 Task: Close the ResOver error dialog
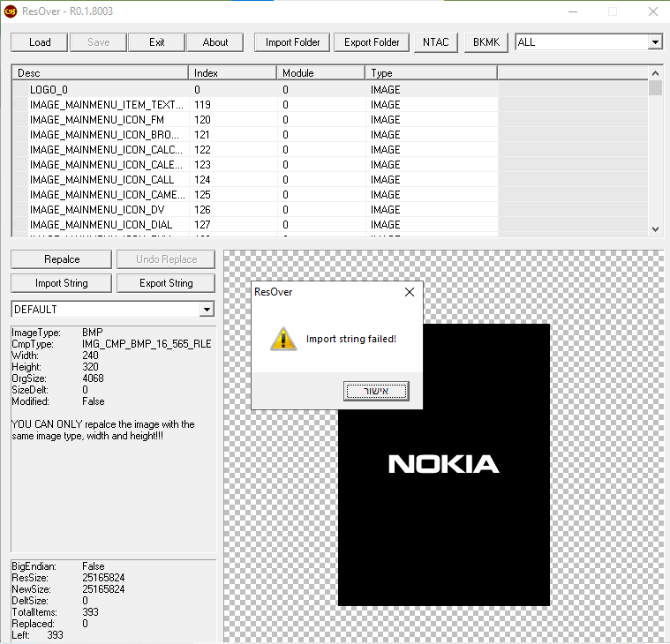coord(410,292)
